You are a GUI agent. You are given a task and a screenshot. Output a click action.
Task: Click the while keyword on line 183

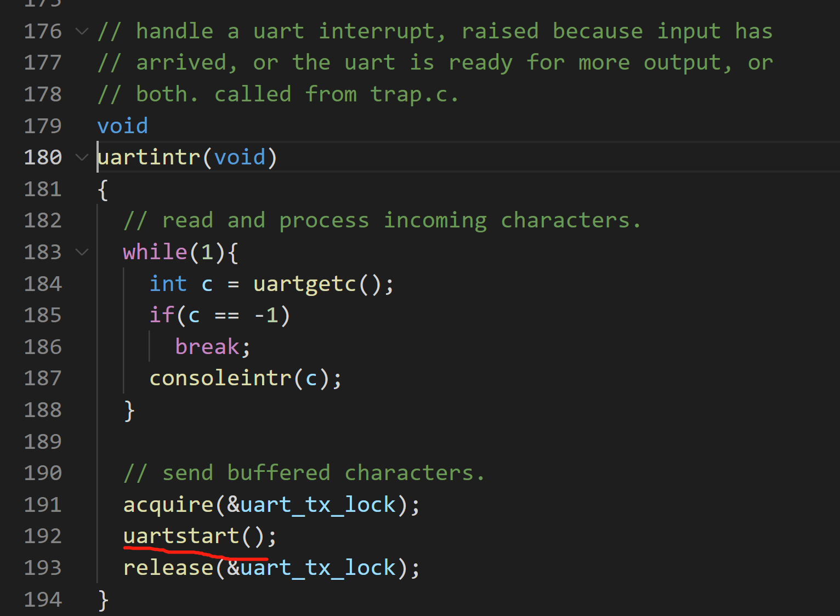coord(155,252)
